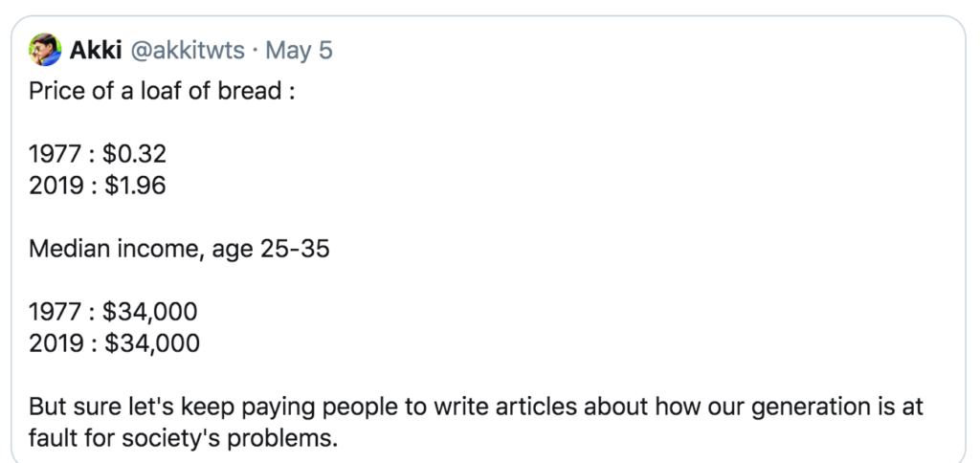Click the 2019 income figure $34,000
Image resolution: width=980 pixels, height=463 pixels.
(152, 343)
